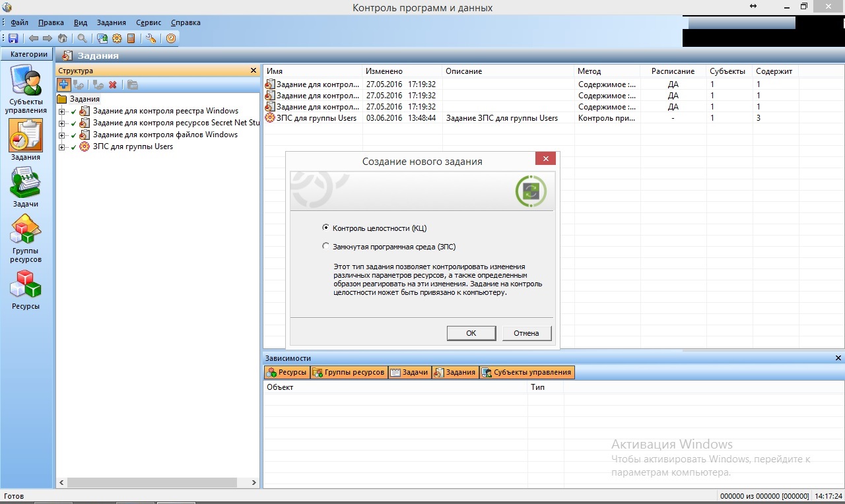Click the gray folder icon in Структура toolbar

[132, 84]
